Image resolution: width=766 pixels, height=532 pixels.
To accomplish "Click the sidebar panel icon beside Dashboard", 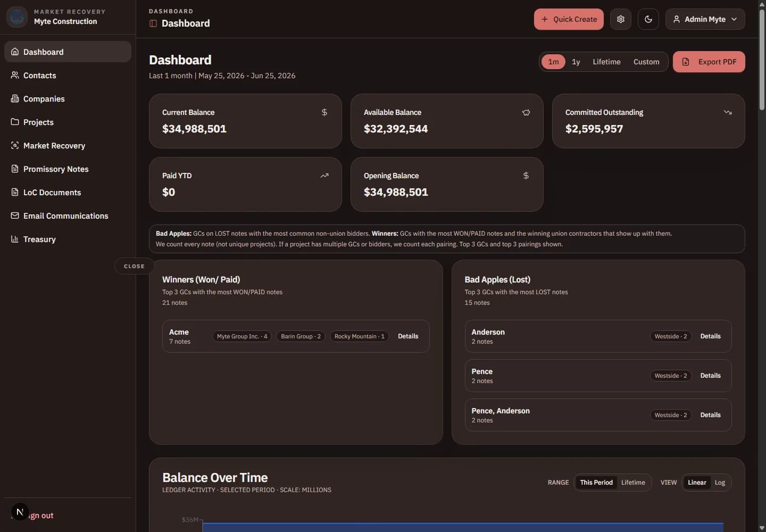I will click(153, 23).
